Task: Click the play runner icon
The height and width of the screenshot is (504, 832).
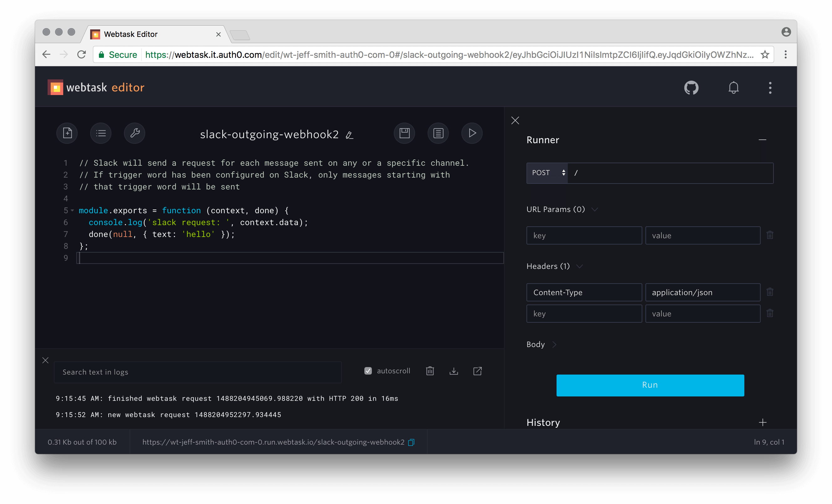Action: tap(472, 133)
